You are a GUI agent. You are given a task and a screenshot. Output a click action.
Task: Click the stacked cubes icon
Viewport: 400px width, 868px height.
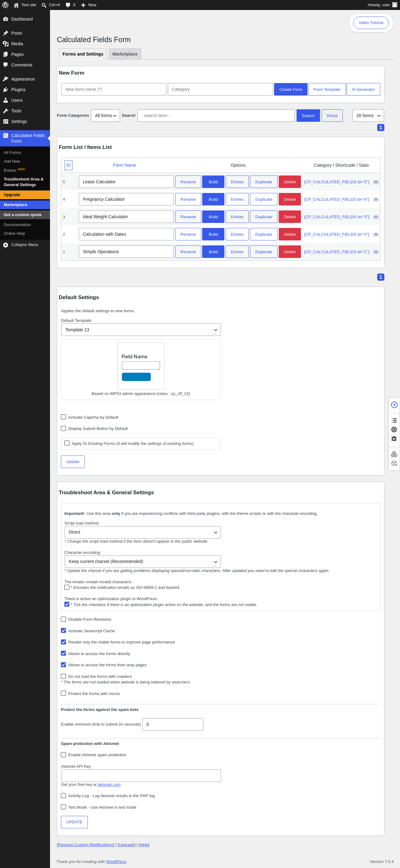click(x=394, y=454)
